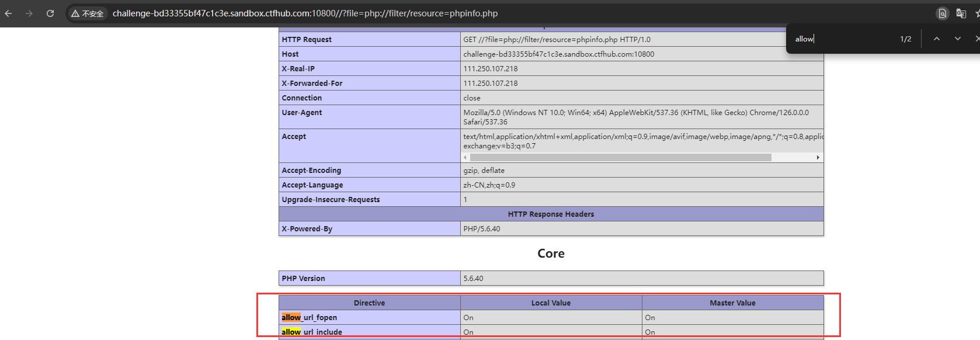
Task: Open the find-in-page icon in address bar
Action: (x=942, y=13)
